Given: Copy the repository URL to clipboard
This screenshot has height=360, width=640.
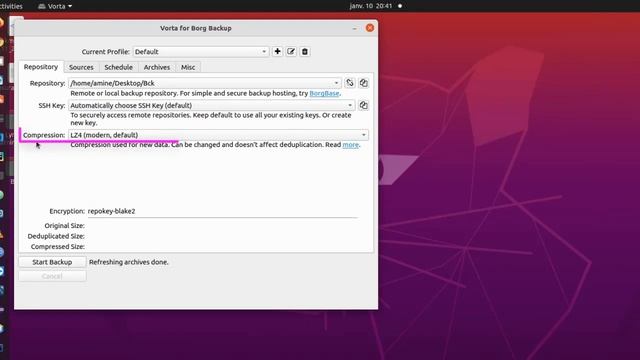Looking at the screenshot, I should pos(363,83).
